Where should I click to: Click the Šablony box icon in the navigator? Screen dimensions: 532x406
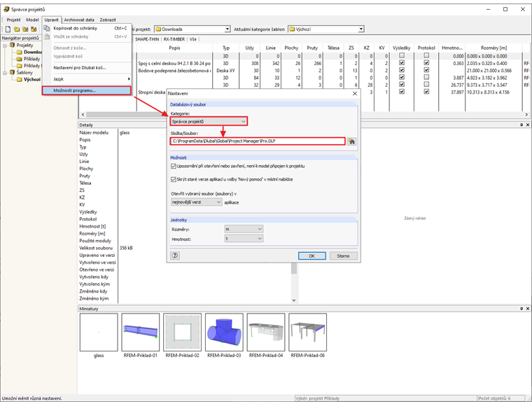[12, 72]
